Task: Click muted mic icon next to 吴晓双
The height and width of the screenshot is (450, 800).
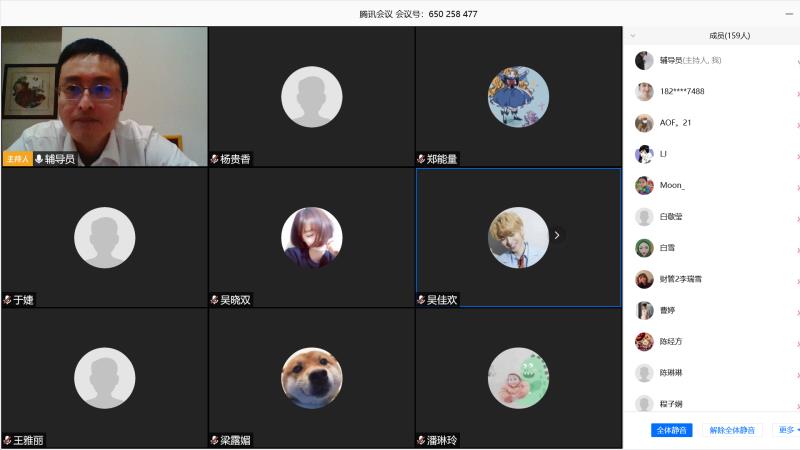Action: (214, 299)
